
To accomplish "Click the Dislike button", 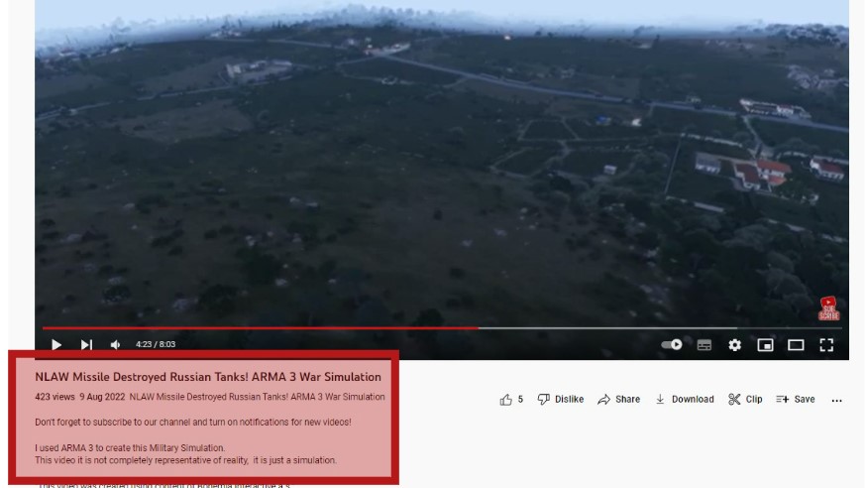I will [x=561, y=400].
